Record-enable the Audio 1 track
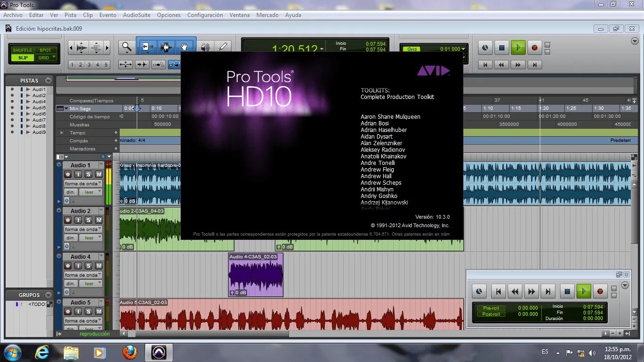The height and width of the screenshot is (362, 644). pos(68,174)
